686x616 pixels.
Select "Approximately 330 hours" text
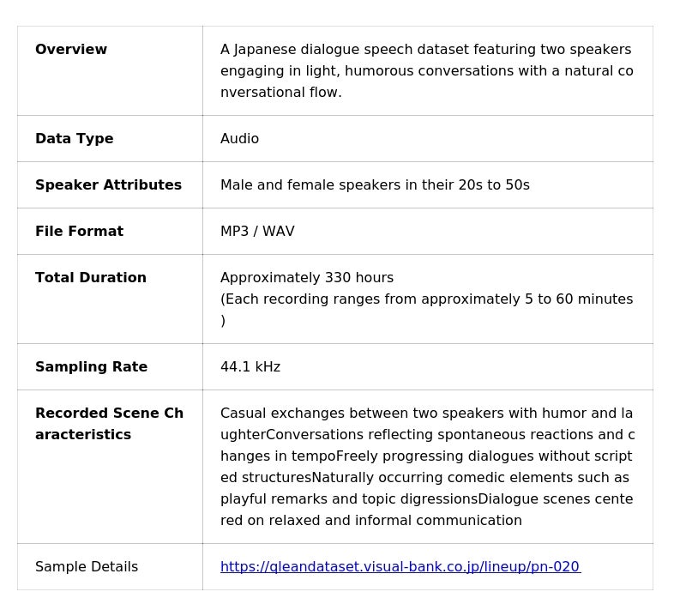click(307, 278)
